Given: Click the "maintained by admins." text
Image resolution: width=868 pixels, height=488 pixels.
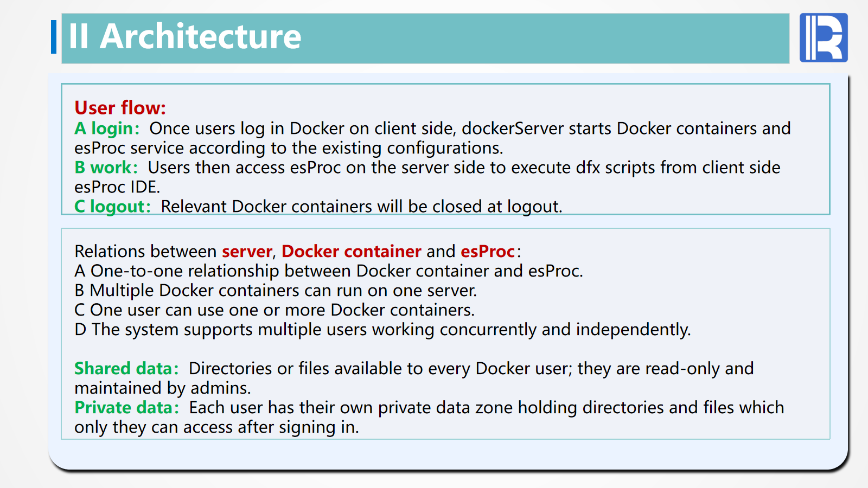Looking at the screenshot, I should pos(163,388).
